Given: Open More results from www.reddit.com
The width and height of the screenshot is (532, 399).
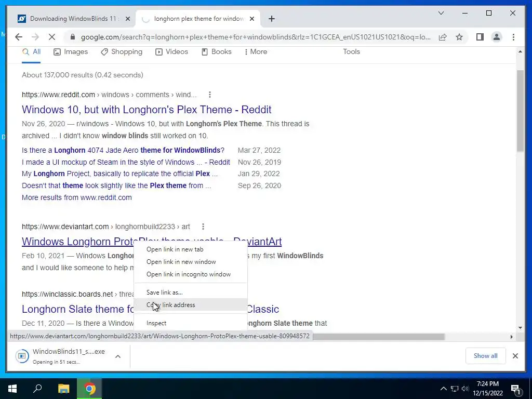Looking at the screenshot, I should pyautogui.click(x=77, y=197).
